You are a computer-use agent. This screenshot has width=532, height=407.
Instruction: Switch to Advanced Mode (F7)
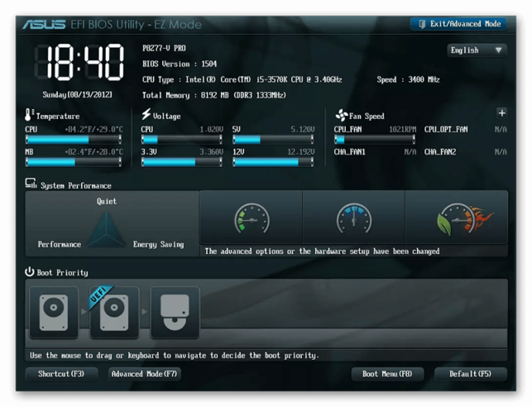pos(145,374)
